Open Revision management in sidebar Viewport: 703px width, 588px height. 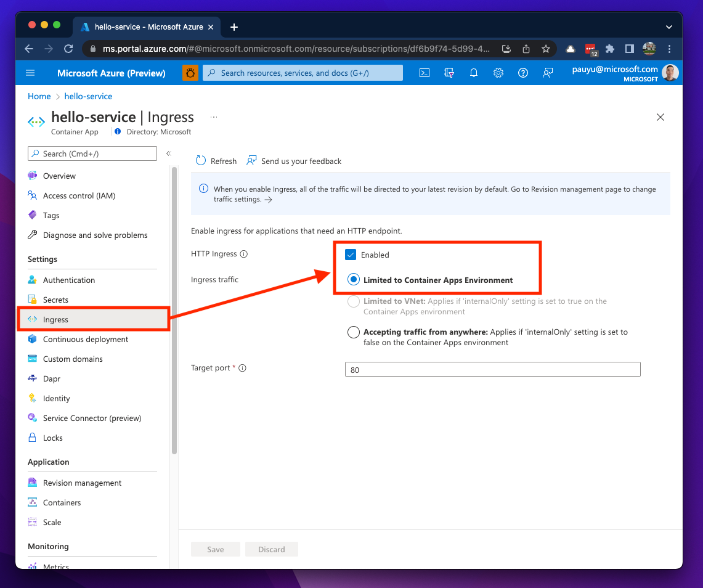tap(82, 483)
